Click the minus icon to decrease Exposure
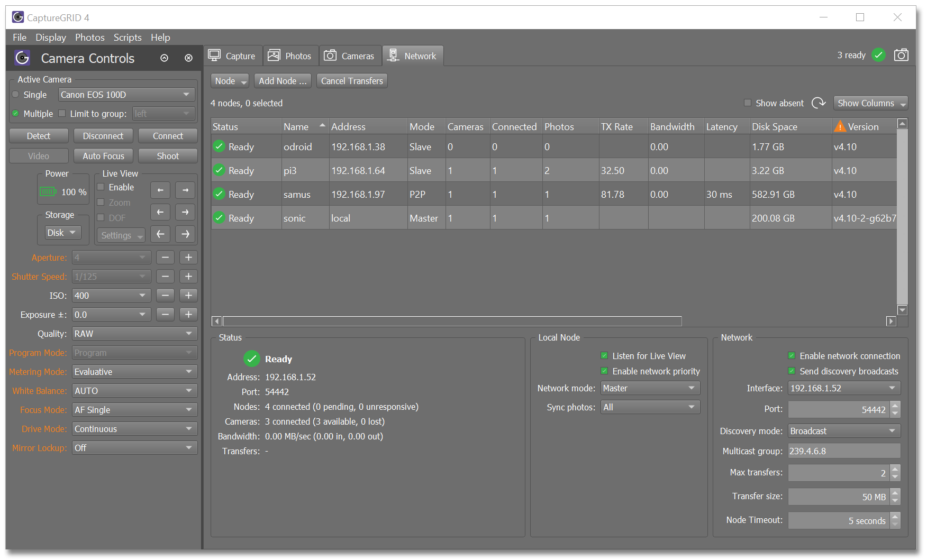Image resolution: width=927 pixels, height=560 pixels. click(166, 315)
